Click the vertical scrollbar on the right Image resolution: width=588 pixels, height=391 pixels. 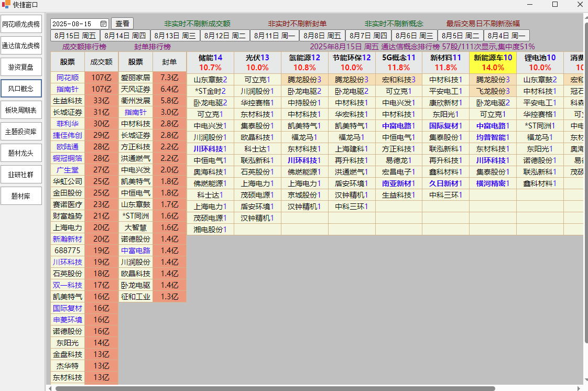click(585, 199)
